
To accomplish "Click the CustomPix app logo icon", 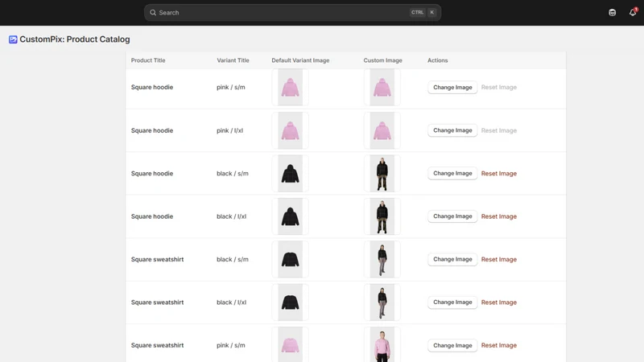I will [13, 39].
